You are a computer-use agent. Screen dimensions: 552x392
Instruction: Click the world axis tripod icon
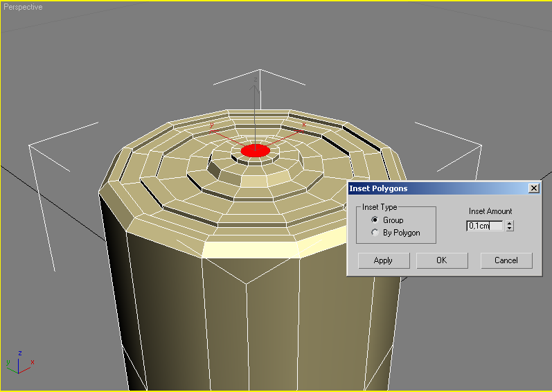tap(19, 362)
